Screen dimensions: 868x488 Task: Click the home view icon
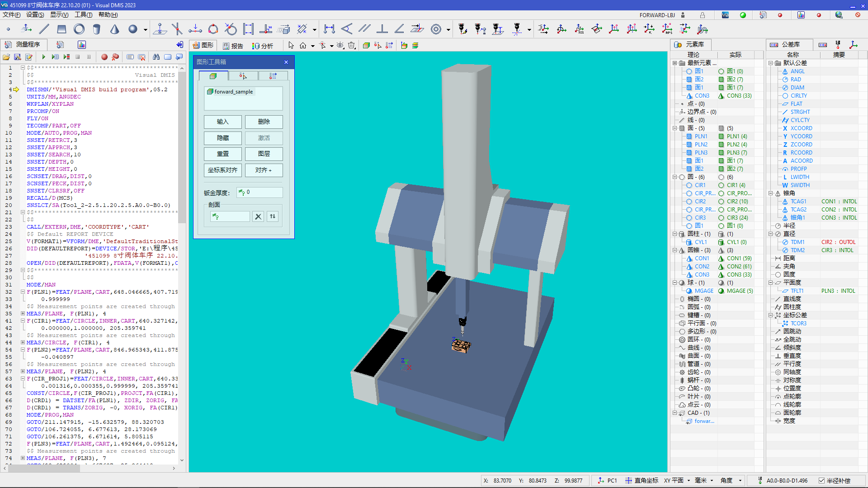tap(303, 45)
